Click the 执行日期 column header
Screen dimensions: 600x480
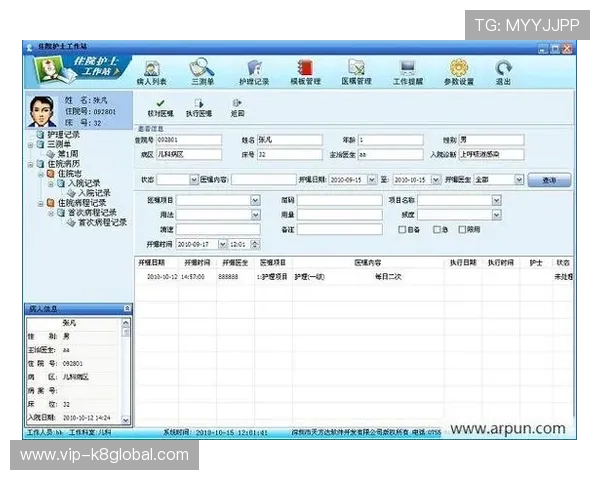[x=463, y=263]
